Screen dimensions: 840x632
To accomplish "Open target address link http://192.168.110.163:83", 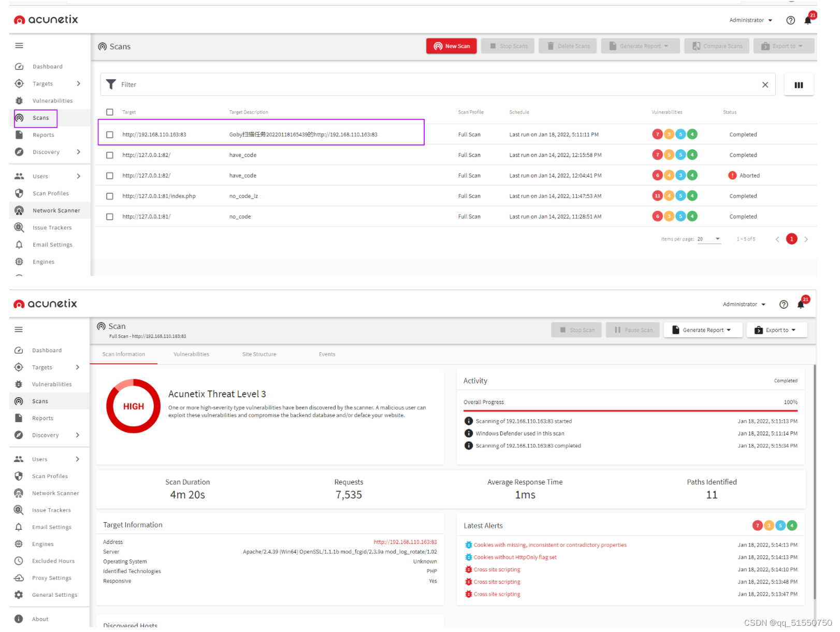I will (x=405, y=542).
